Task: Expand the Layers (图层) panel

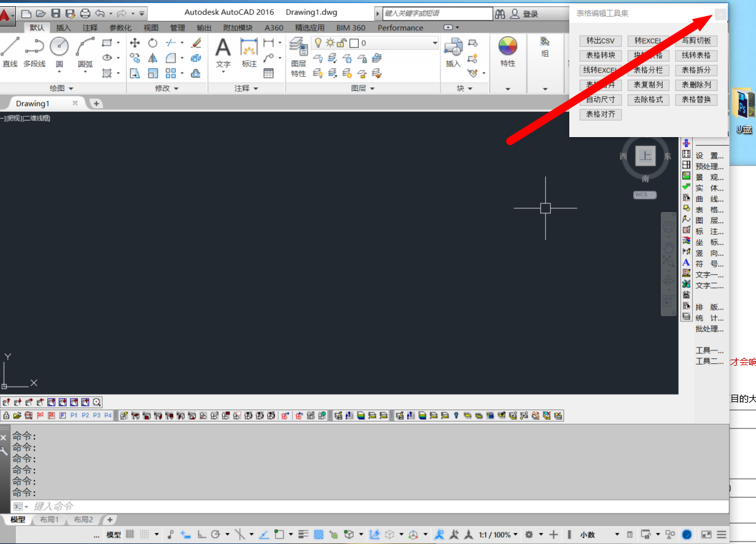Action: click(364, 89)
